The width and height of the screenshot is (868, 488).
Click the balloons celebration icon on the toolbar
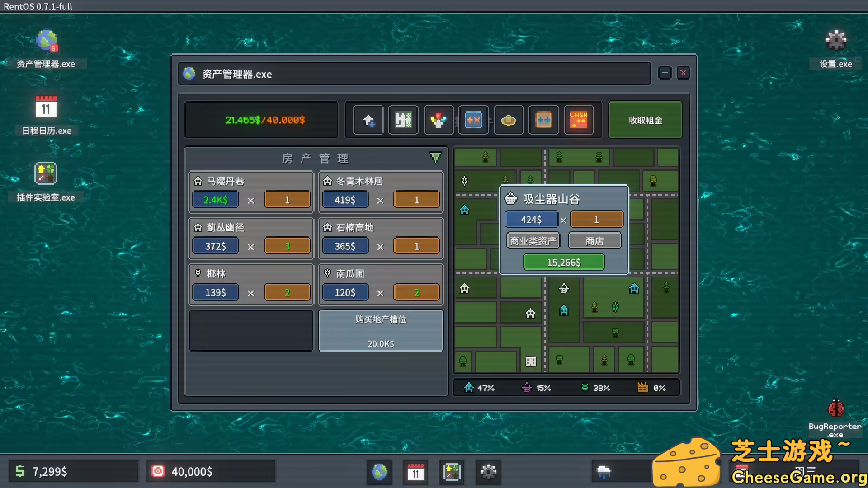(x=438, y=120)
